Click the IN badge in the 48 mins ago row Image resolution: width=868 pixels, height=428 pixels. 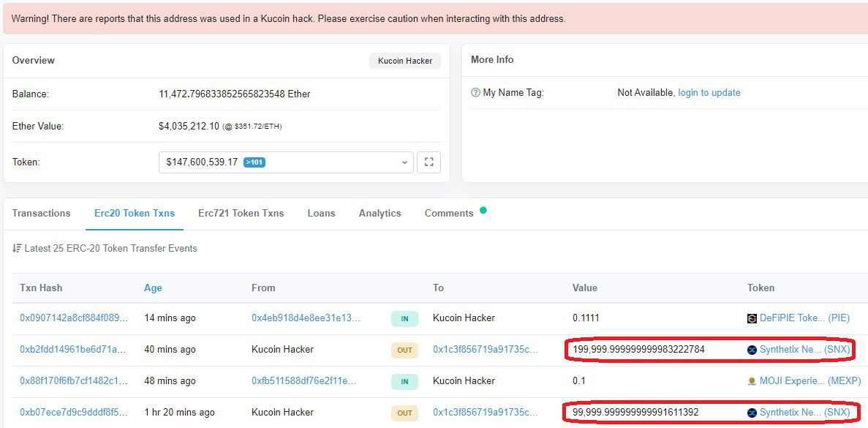[404, 381]
